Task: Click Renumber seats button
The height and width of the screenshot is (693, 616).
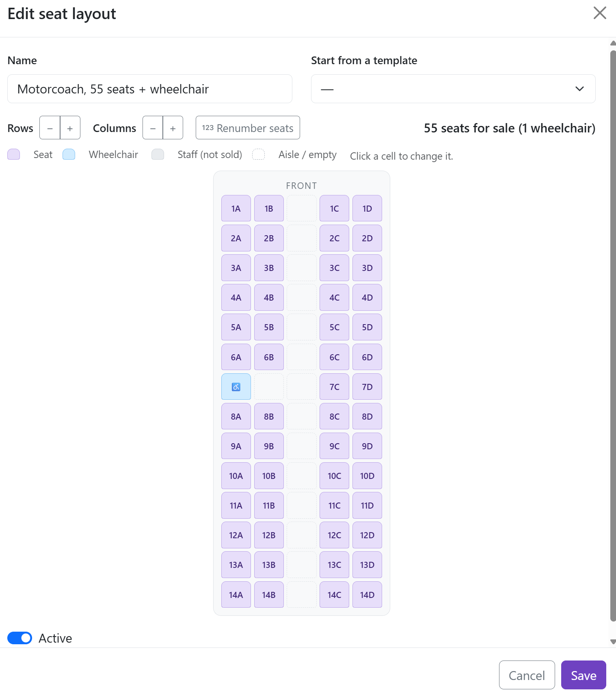Action: tap(248, 128)
